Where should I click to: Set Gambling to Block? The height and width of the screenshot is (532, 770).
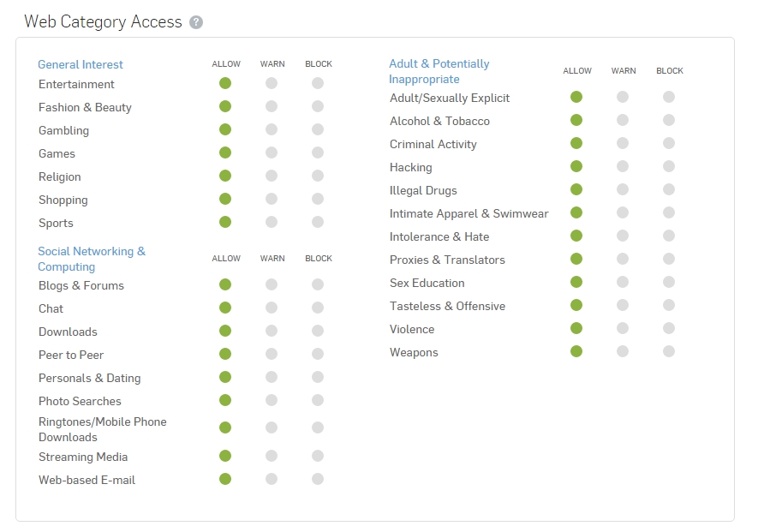318,129
